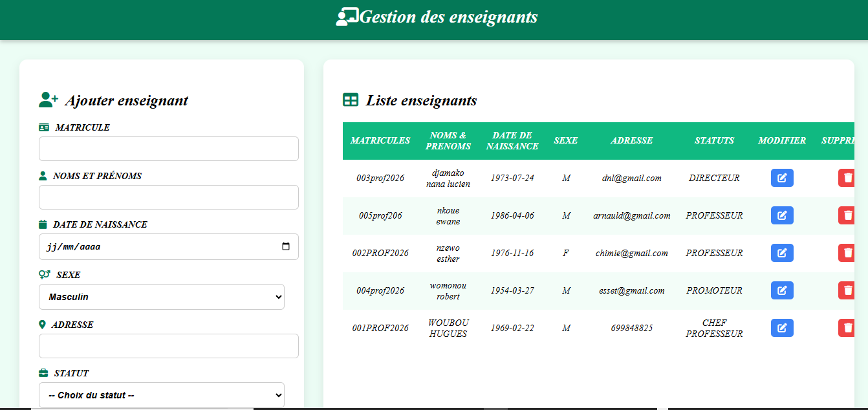868x410 pixels.
Task: Click the trash icon for 001PROF2026
Action: click(847, 328)
